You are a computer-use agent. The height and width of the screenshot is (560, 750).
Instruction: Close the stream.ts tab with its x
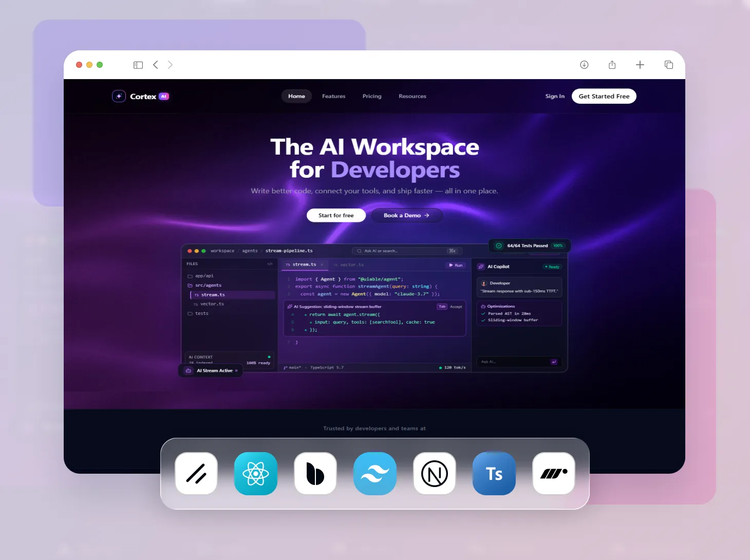tap(322, 265)
